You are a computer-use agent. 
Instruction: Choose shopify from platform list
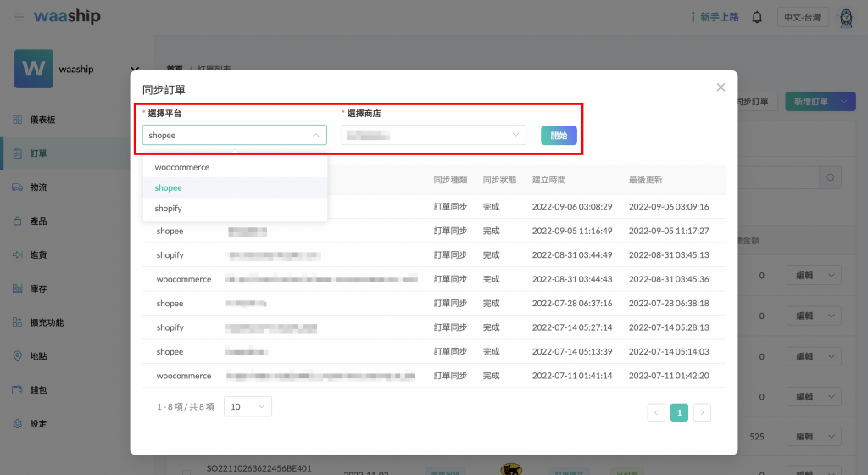pos(169,209)
